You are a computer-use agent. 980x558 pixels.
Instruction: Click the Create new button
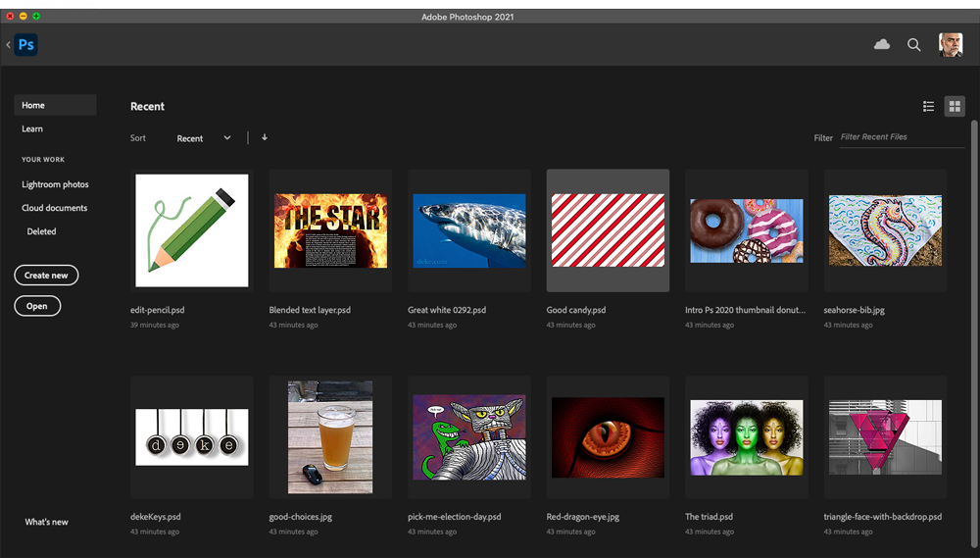[46, 276]
